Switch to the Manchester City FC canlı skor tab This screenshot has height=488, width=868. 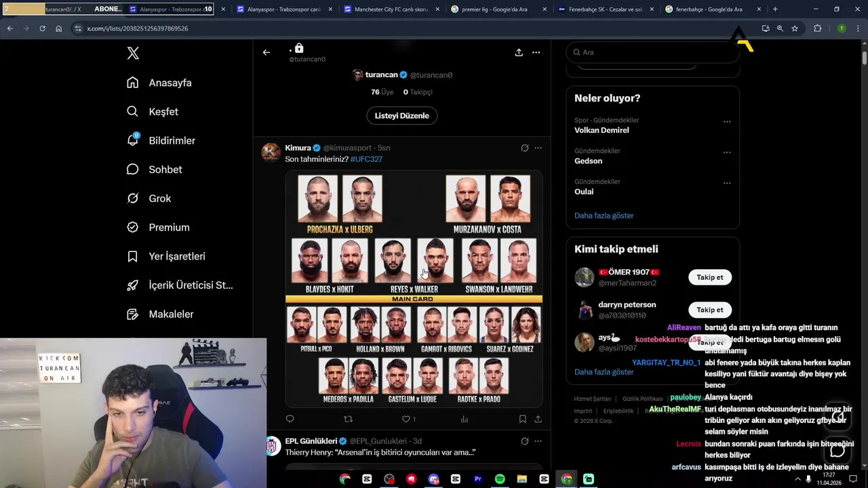point(391,9)
